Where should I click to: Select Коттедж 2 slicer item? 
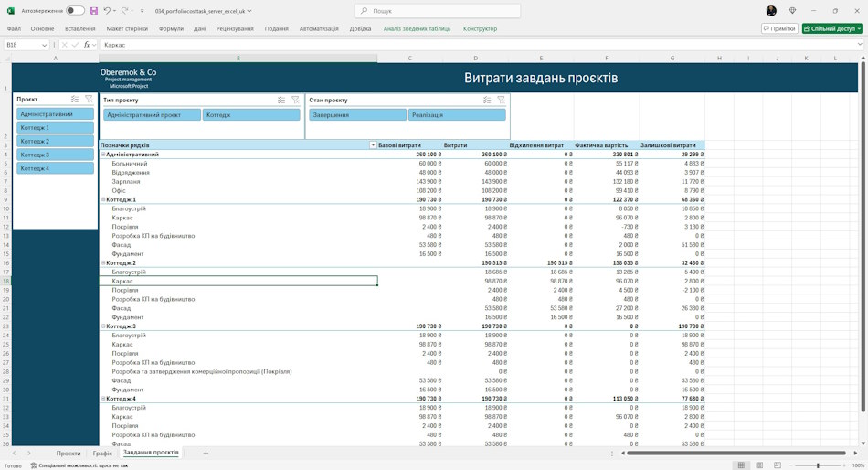tap(56, 142)
